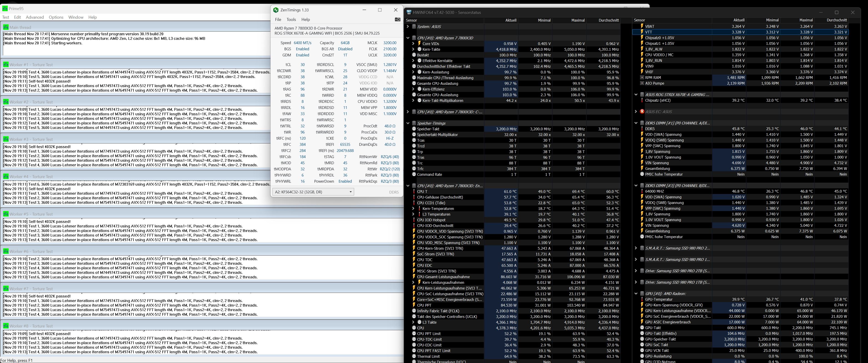Collapse the Speicher-Timings group
This screenshot has width=868, height=363.
[x=408, y=123]
